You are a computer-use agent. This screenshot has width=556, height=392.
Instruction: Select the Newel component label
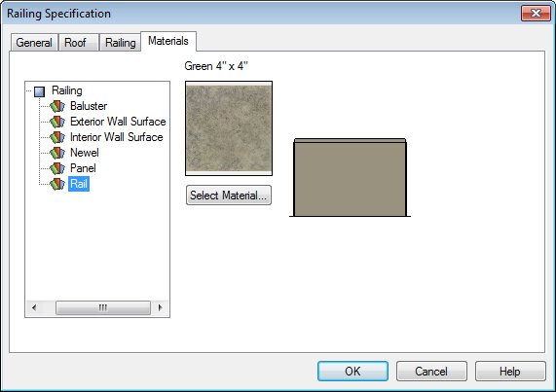(85, 153)
